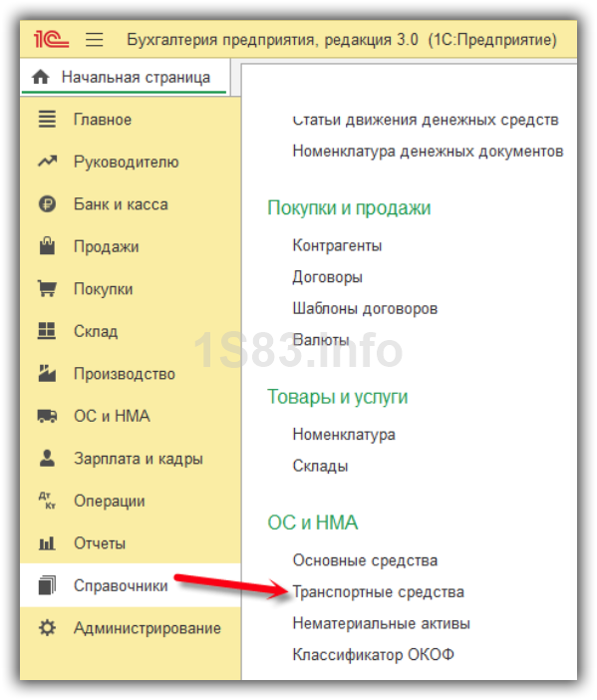Open the Операции section
Screen dimensions: 597x700
point(110,501)
